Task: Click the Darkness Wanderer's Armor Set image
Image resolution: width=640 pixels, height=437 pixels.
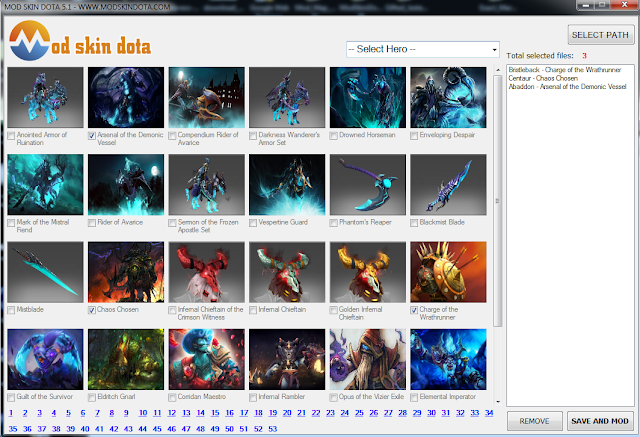Action: pos(287,98)
